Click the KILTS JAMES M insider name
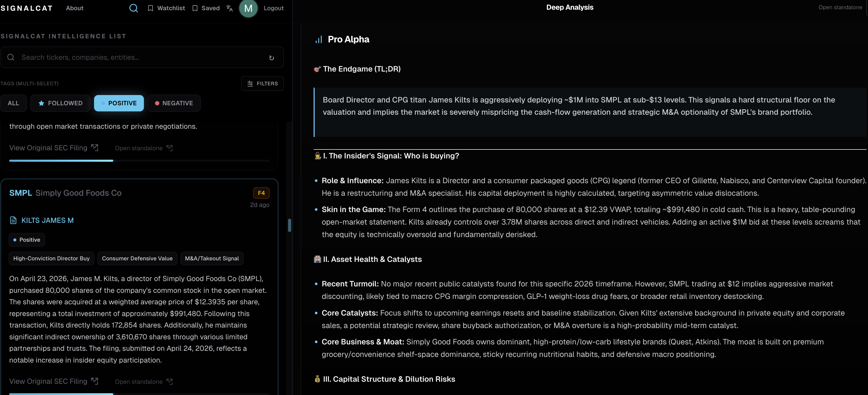 pyautogui.click(x=48, y=220)
